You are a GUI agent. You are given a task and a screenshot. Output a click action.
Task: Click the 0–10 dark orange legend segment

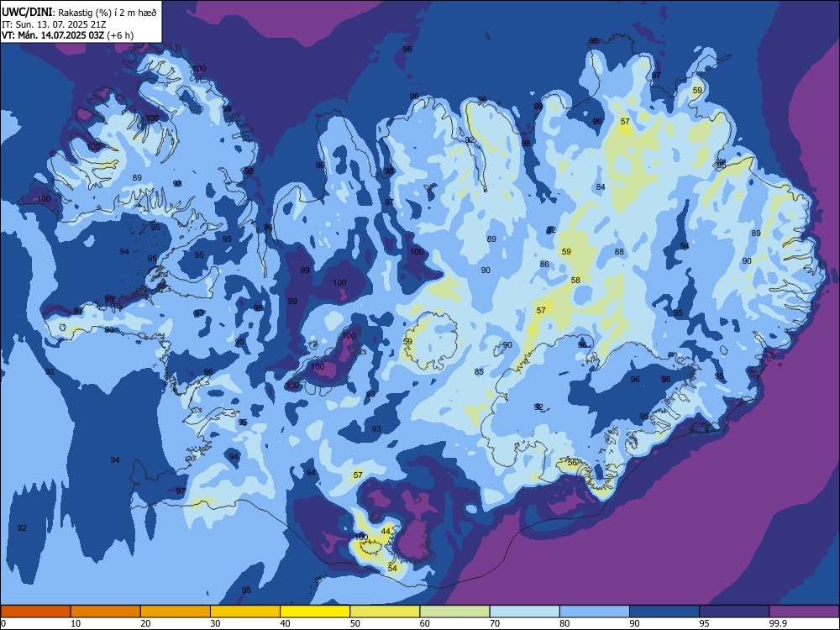pyautogui.click(x=35, y=612)
